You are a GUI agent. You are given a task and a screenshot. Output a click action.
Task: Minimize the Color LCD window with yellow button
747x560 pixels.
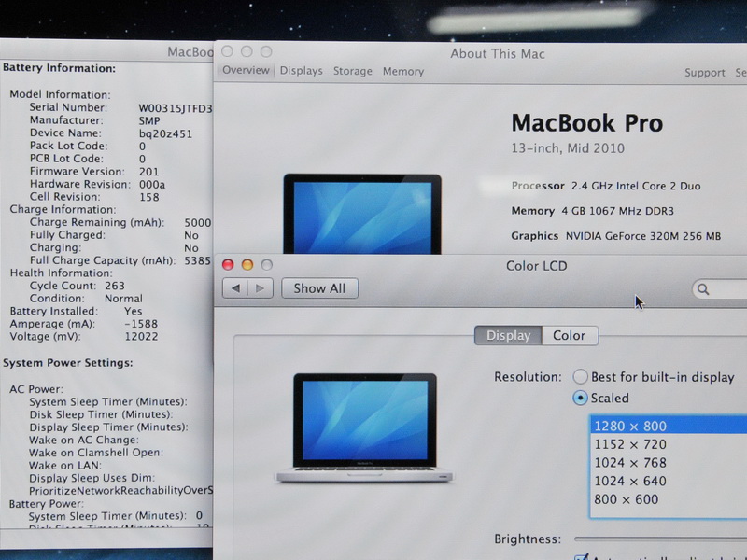pyautogui.click(x=247, y=265)
